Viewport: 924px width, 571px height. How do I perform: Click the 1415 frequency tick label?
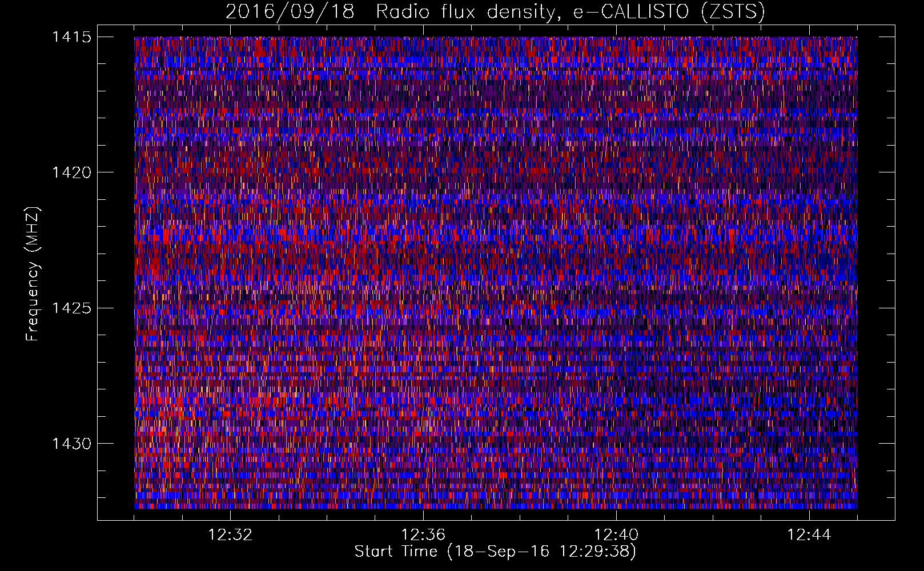tap(71, 37)
